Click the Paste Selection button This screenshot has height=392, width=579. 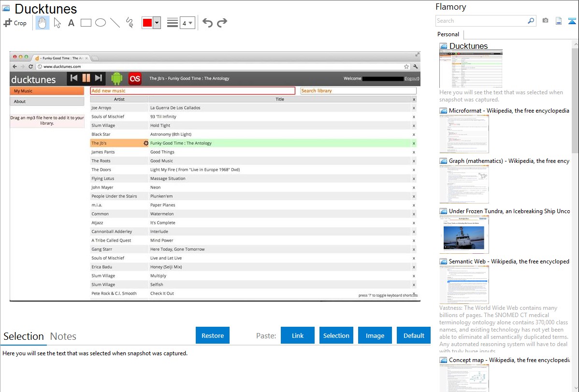tap(336, 335)
